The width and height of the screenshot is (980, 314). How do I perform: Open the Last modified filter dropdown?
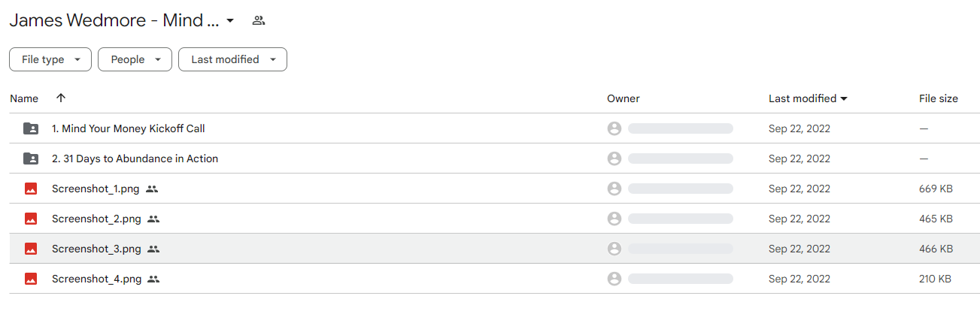click(232, 59)
